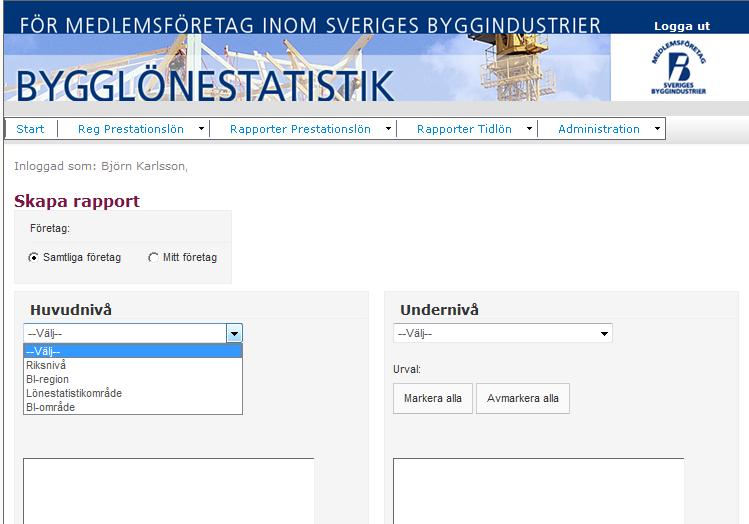Expand the Rapporter Tidlön dropdown arrow

click(529, 128)
